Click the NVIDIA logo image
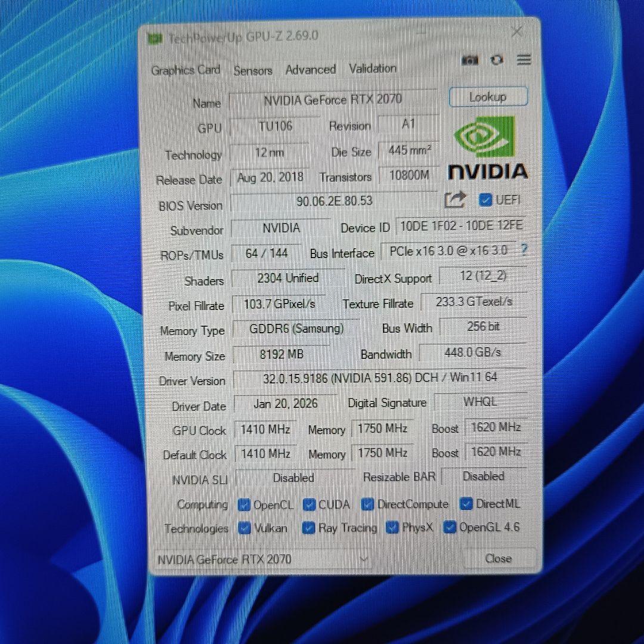 pyautogui.click(x=488, y=148)
